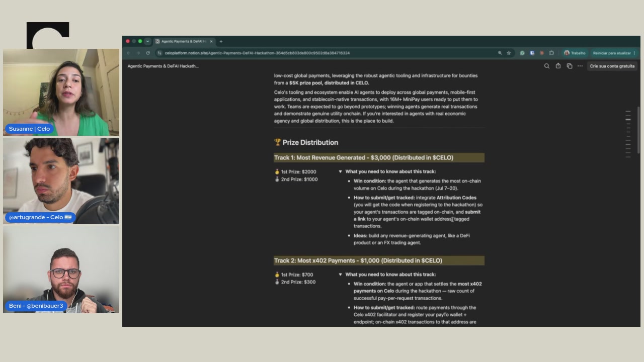644x362 pixels.
Task: Click the 'Ideas:' bullet under Track 1
Action: pyautogui.click(x=360, y=236)
